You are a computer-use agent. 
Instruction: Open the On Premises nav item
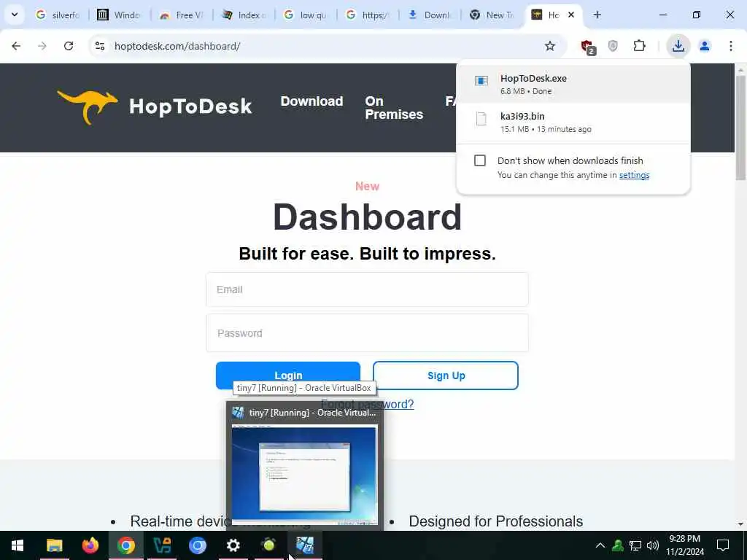[394, 108]
